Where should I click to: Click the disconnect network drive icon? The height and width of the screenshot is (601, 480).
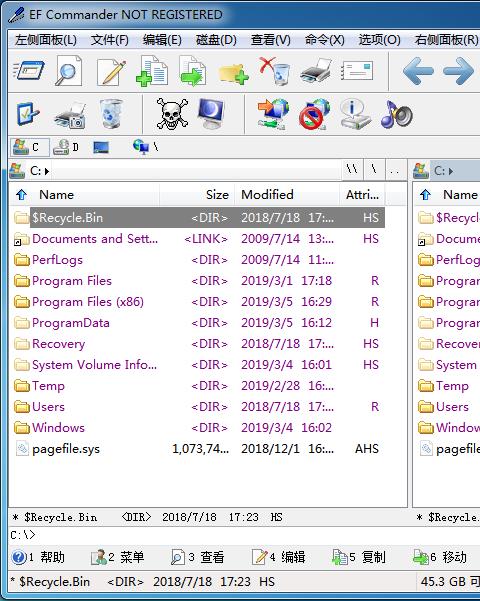pos(314,114)
